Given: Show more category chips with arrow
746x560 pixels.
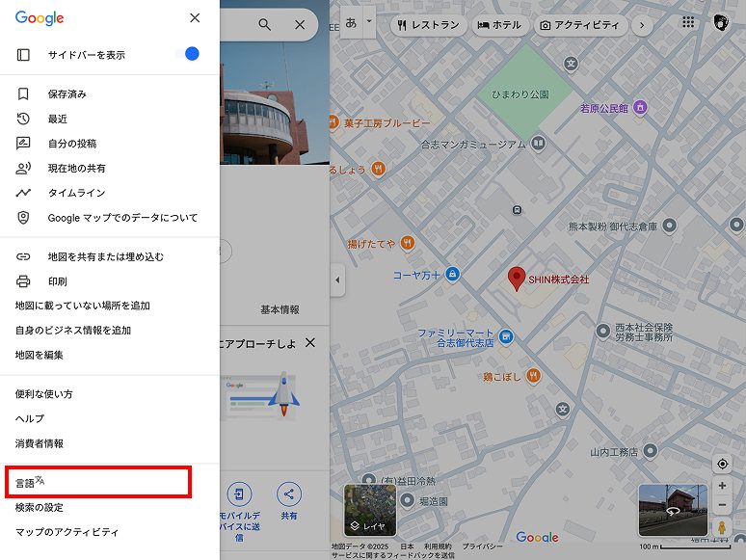Looking at the screenshot, I should tap(642, 25).
